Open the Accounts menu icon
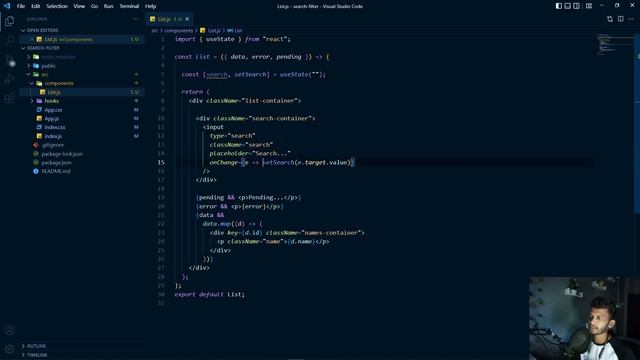The width and height of the screenshot is (640, 360). (9, 330)
